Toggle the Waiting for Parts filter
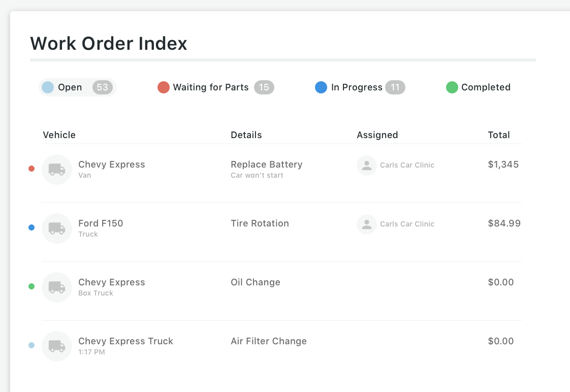 point(215,87)
